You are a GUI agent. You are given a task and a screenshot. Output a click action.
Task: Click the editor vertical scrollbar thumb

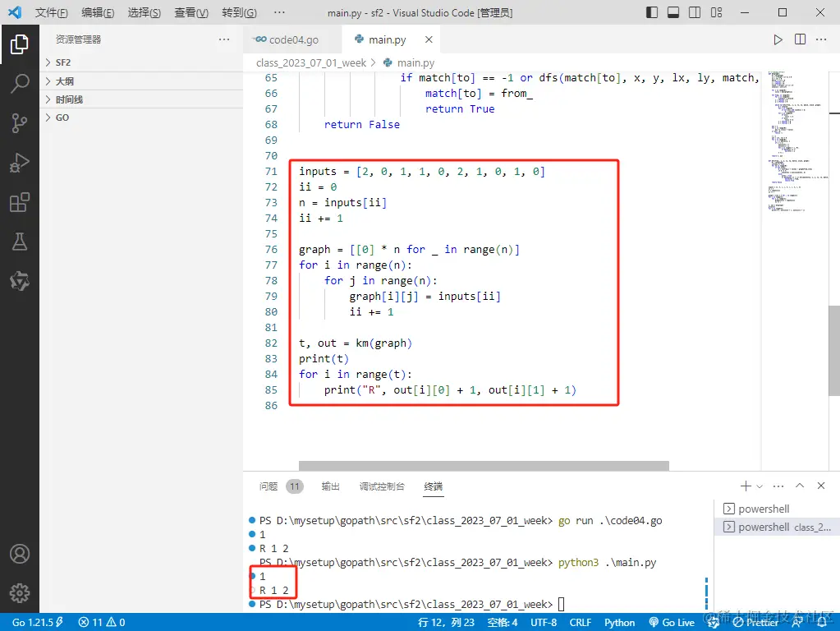[834, 351]
